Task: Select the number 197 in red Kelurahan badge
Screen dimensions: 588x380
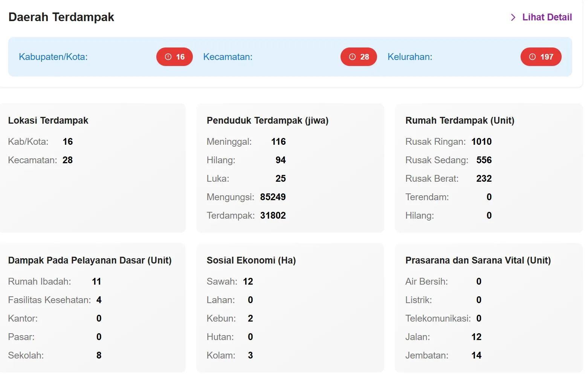Action: point(547,57)
